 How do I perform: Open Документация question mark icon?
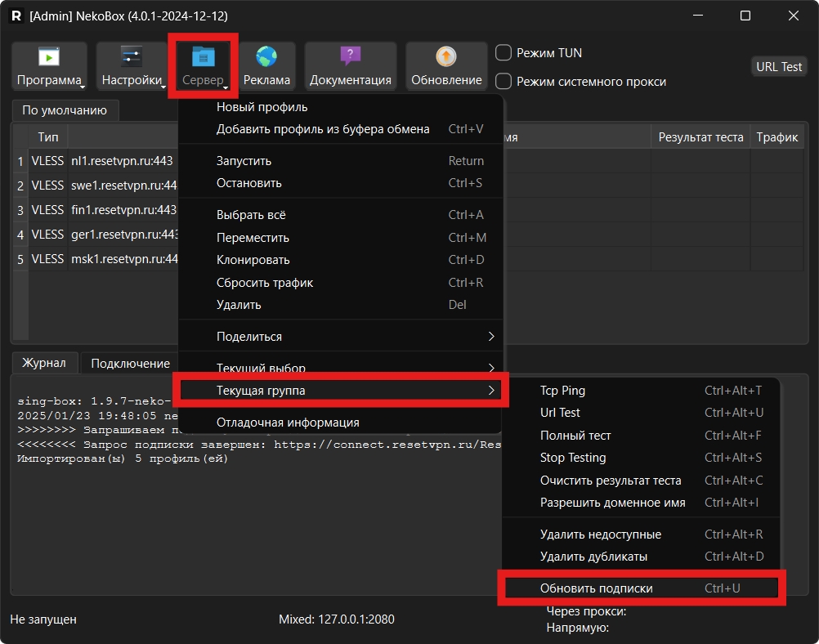point(350,57)
